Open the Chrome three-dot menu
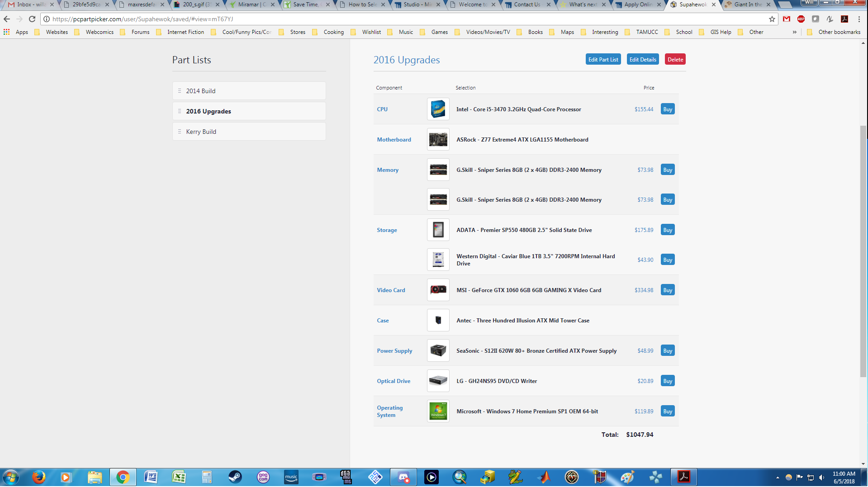 (859, 19)
